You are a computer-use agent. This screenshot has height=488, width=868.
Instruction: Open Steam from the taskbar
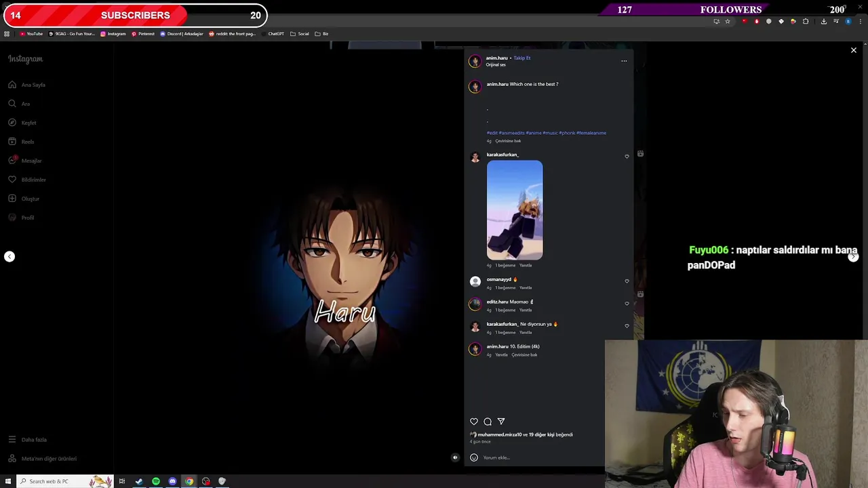[139, 481]
